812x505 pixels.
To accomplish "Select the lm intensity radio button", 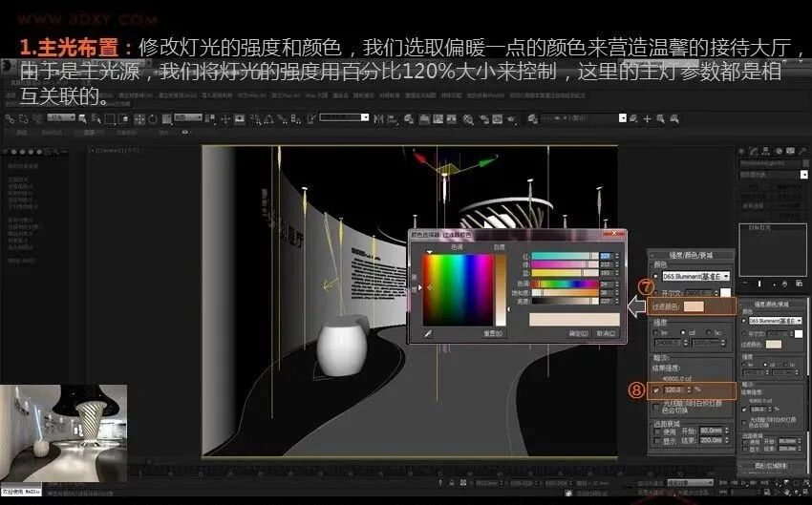I will click(655, 333).
